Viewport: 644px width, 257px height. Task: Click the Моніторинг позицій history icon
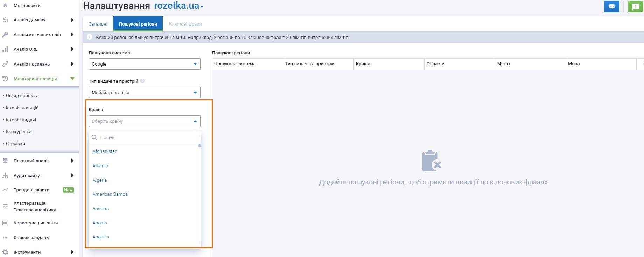[x=5, y=79]
